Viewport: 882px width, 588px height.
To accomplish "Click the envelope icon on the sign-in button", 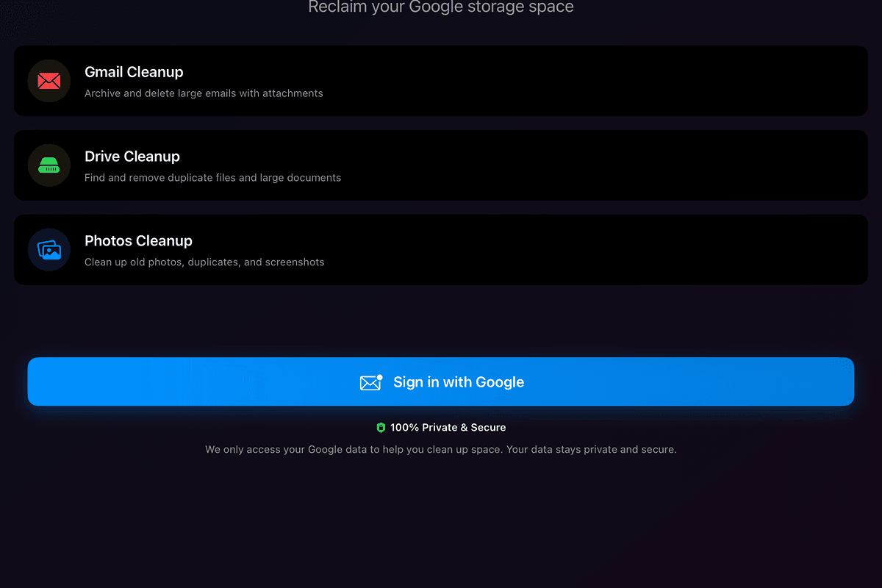I will [371, 382].
